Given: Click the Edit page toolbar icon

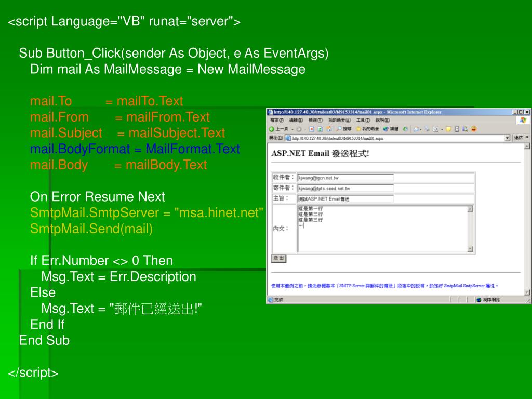Looking at the screenshot, I should pos(436,129).
